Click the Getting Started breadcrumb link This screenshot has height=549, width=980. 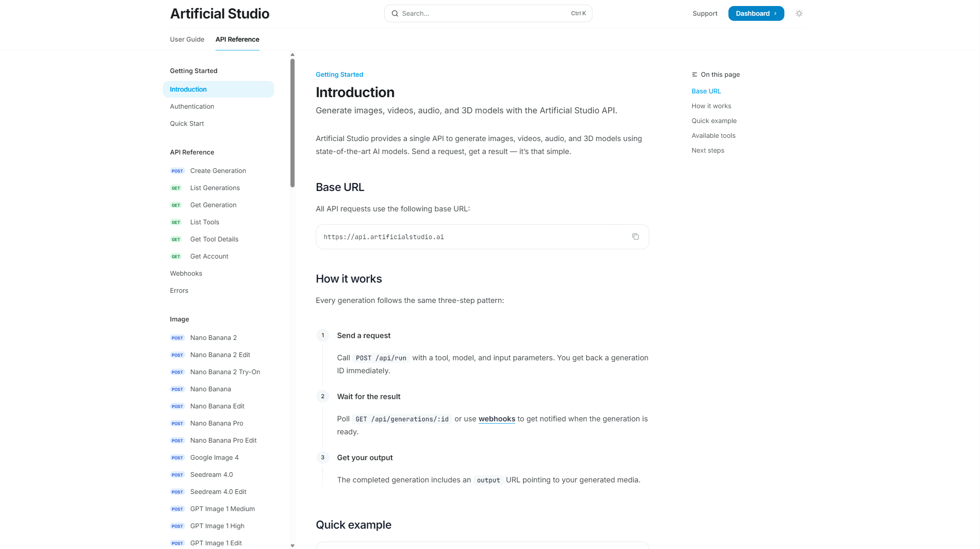point(339,74)
